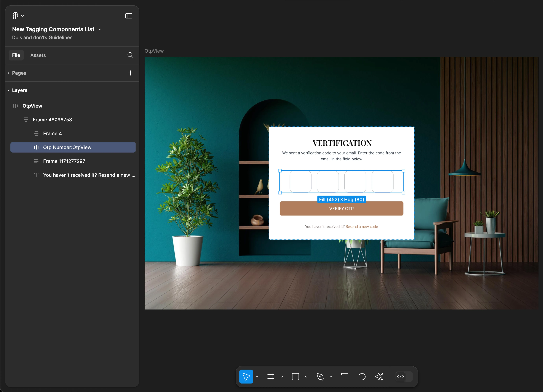
Task: Click the 'Fill (452) × Hug (80)' size badge
Action: pos(341,199)
